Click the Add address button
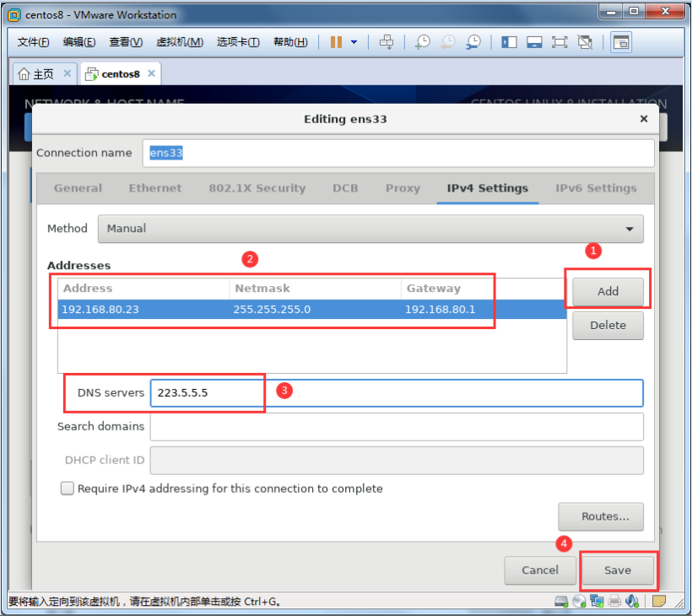The image size is (692, 616). tap(608, 292)
